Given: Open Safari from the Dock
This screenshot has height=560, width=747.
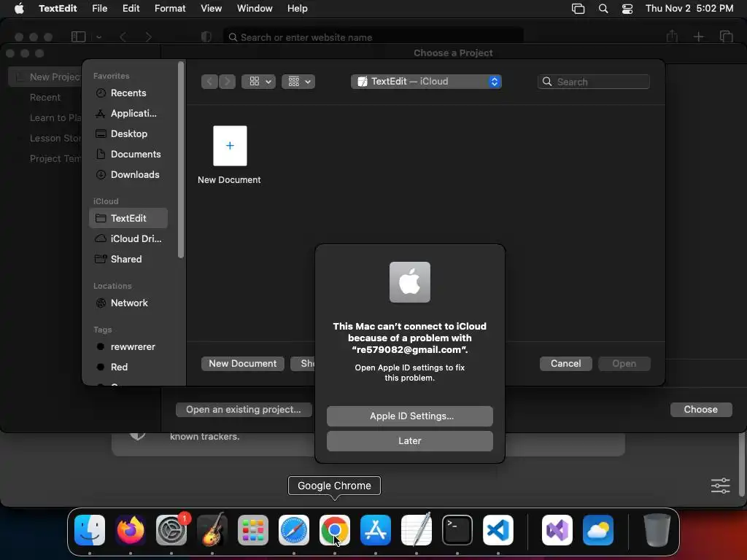Looking at the screenshot, I should pos(294,530).
